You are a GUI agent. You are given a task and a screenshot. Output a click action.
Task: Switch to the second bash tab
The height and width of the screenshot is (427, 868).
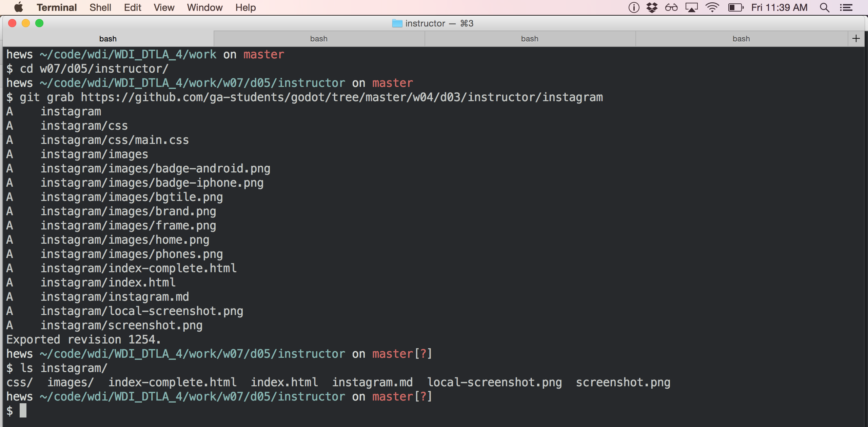(x=319, y=39)
